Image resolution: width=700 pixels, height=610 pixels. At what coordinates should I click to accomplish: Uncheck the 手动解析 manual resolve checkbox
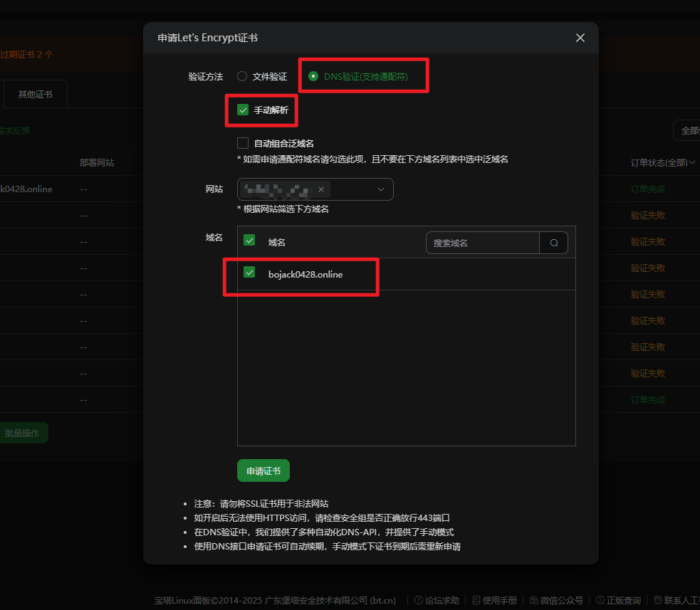(x=244, y=110)
